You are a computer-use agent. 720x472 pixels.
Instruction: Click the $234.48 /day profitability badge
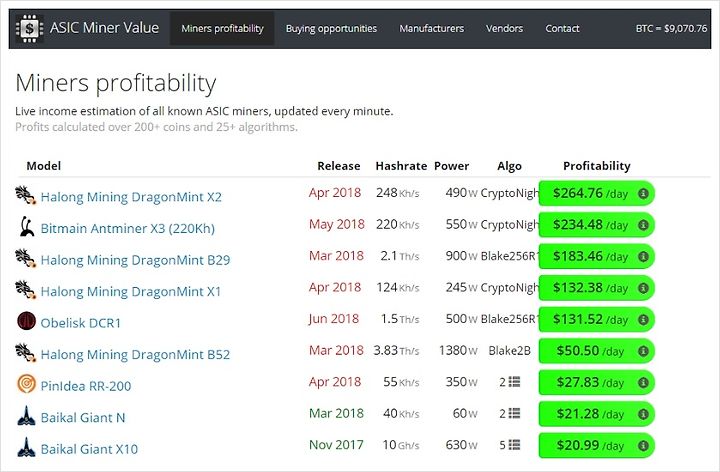pyautogui.click(x=596, y=225)
